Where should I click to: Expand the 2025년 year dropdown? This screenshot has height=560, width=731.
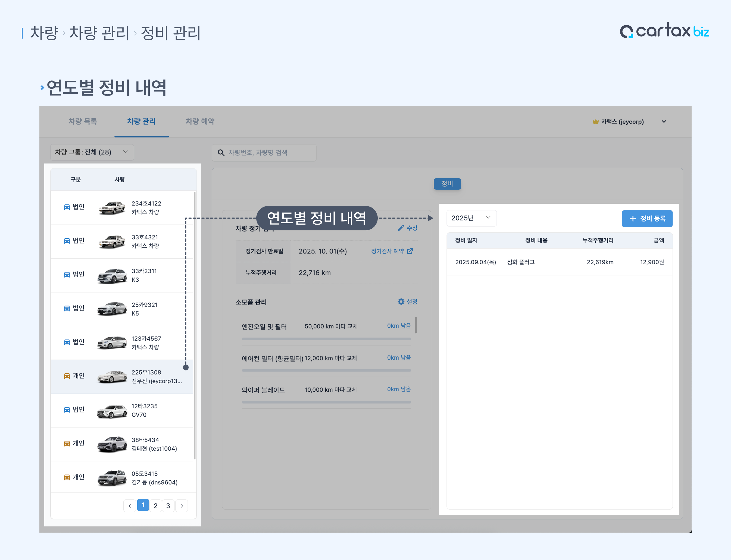point(471,218)
